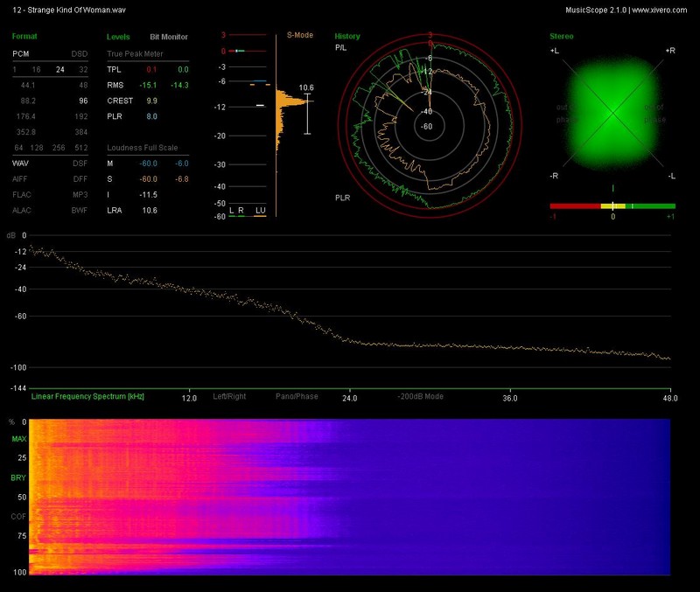Viewport: 700px width, 592px height.
Task: Enable the Left/Right spectrum mode
Action: [229, 396]
